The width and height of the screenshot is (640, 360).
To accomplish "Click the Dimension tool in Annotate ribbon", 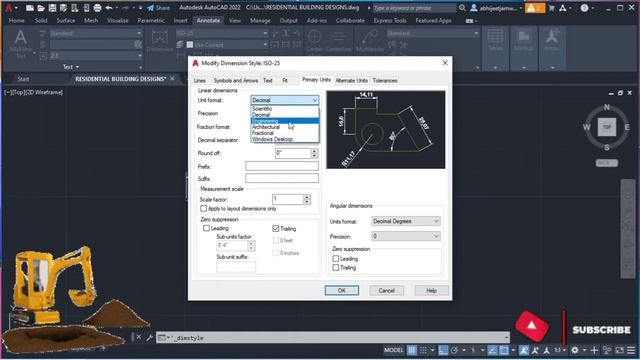I will (160, 41).
